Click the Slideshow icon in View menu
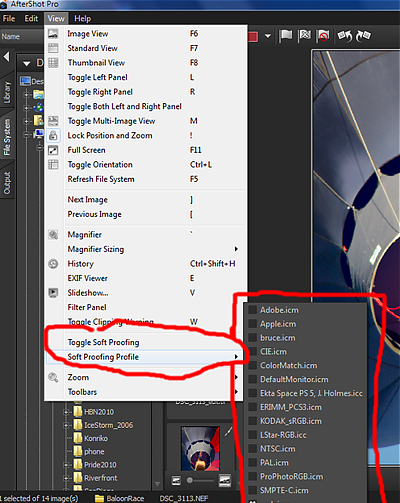Viewport: 400px width, 503px height. [53, 293]
